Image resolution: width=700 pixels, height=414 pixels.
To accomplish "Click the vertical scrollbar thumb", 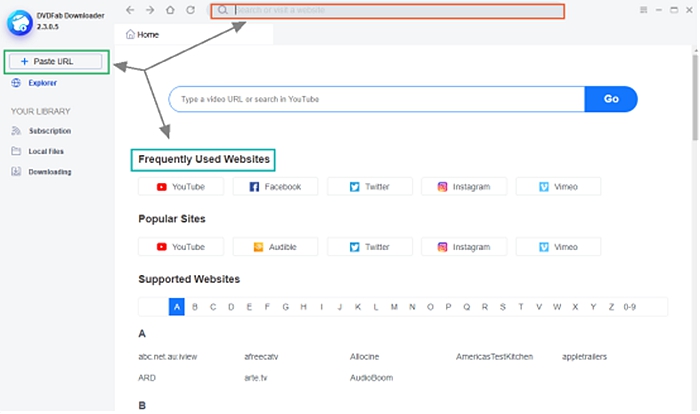I will (695, 97).
